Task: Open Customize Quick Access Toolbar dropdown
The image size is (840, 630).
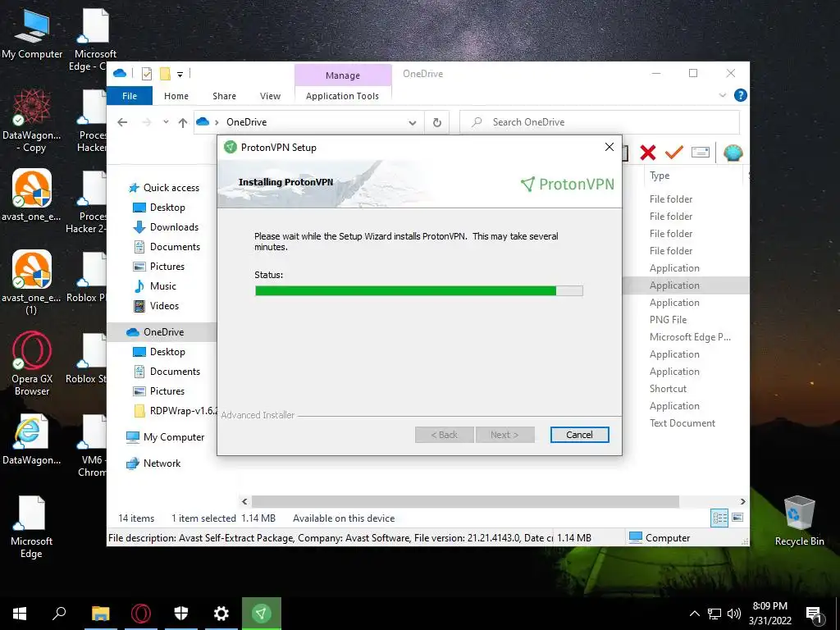Action: click(x=180, y=75)
